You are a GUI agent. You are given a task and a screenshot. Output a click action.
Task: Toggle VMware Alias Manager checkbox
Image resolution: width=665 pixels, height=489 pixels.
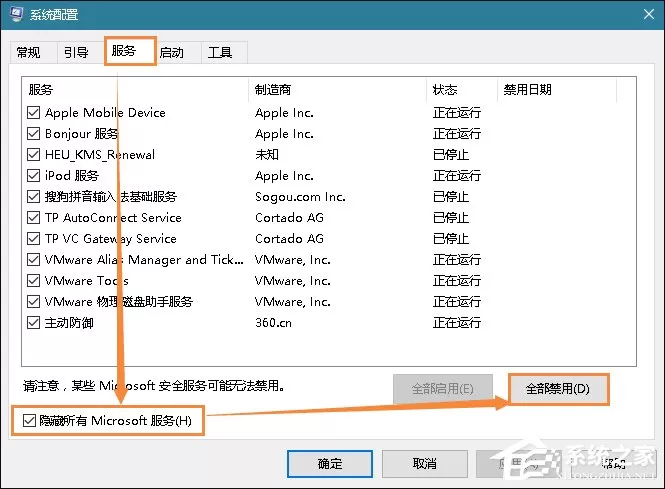point(34,260)
